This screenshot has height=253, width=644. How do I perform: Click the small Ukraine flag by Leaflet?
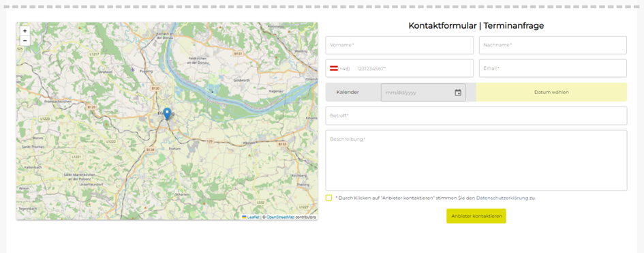[x=244, y=217]
